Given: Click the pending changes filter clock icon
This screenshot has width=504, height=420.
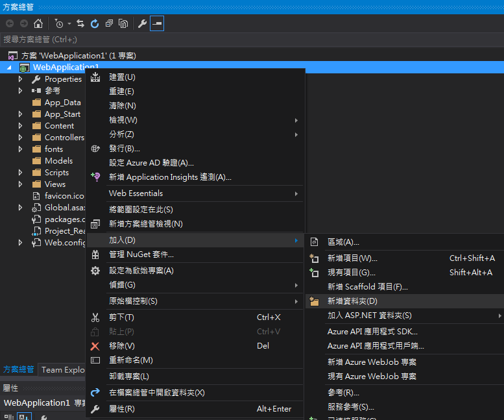Looking at the screenshot, I should [x=59, y=23].
